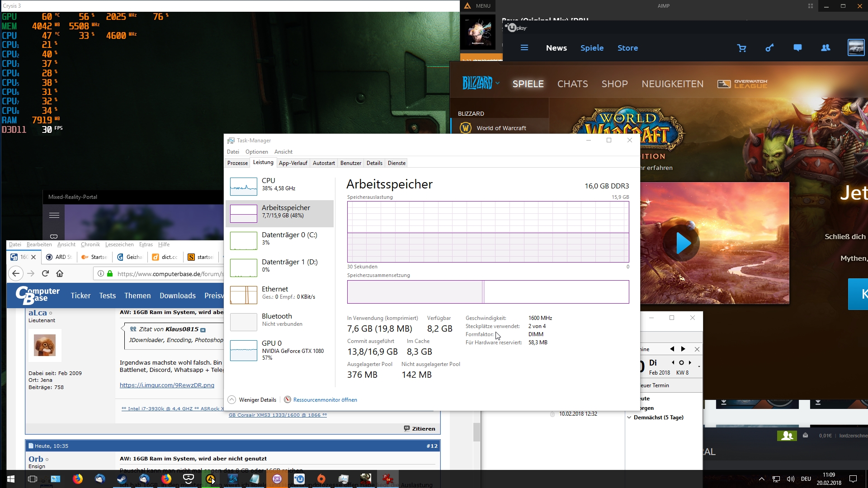Play the World of Warcraft video
The width and height of the screenshot is (868, 488).
(x=682, y=244)
